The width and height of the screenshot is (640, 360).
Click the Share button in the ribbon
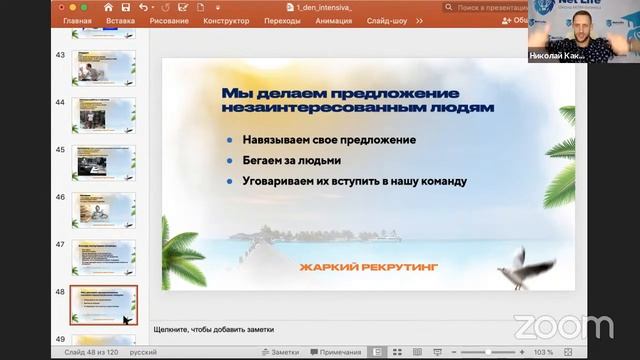coord(514,20)
